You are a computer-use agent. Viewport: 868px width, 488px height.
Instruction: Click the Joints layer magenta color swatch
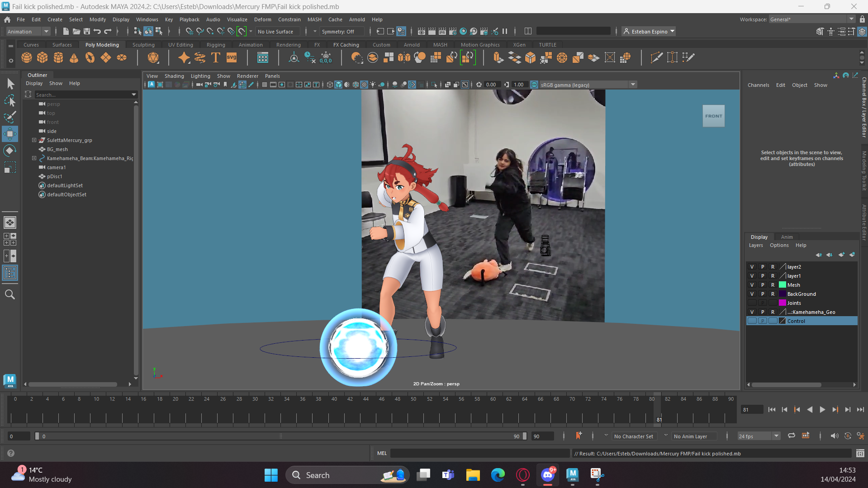pos(782,303)
